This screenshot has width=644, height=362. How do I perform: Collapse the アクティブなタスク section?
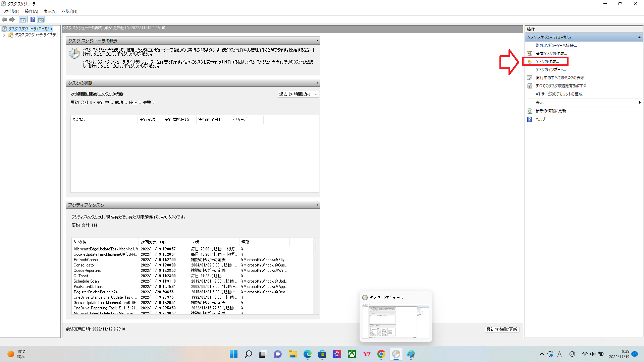pos(317,205)
